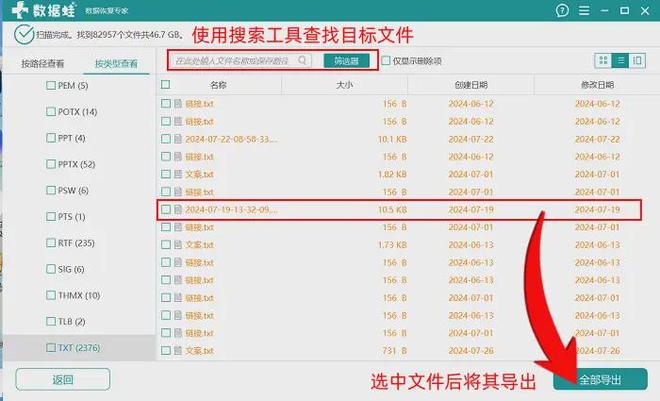This screenshot has width=660, height=401.
Task: Sort by 创建日期 column header
Action: coord(471,85)
